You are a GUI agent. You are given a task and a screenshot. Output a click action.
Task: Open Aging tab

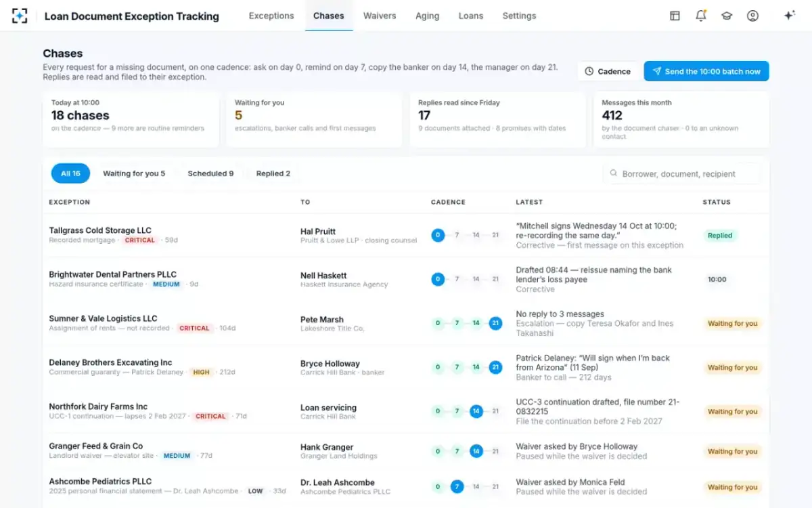coord(427,16)
